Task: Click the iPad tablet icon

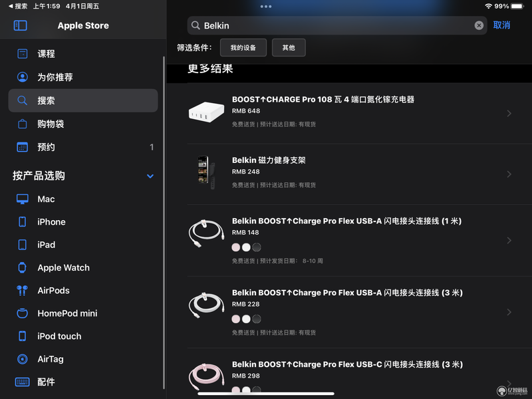Action: (x=23, y=245)
